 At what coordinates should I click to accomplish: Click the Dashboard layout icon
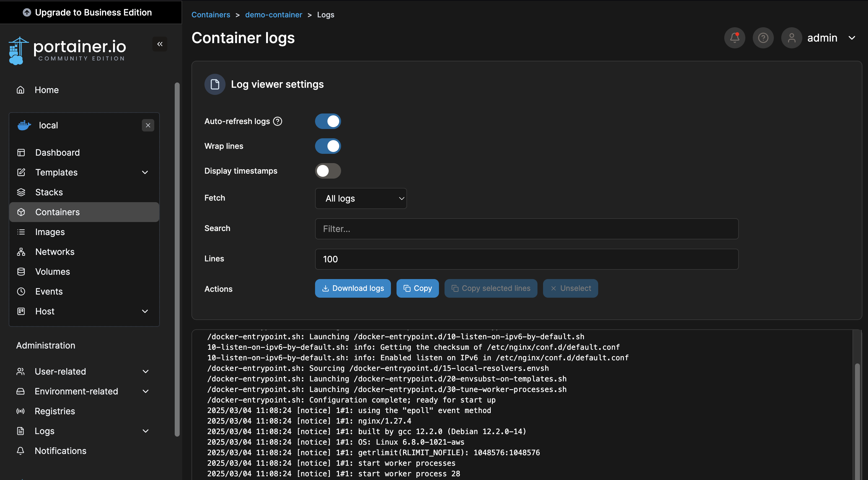pos(21,153)
